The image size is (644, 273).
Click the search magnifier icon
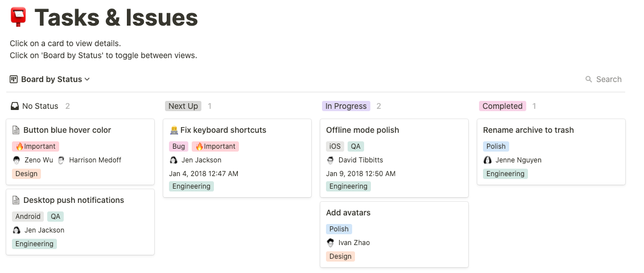point(589,79)
